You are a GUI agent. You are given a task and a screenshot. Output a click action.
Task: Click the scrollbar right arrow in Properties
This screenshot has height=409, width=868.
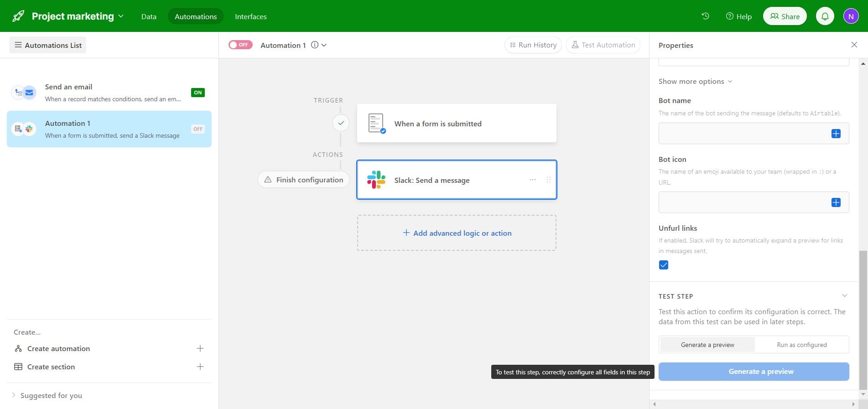(x=853, y=404)
